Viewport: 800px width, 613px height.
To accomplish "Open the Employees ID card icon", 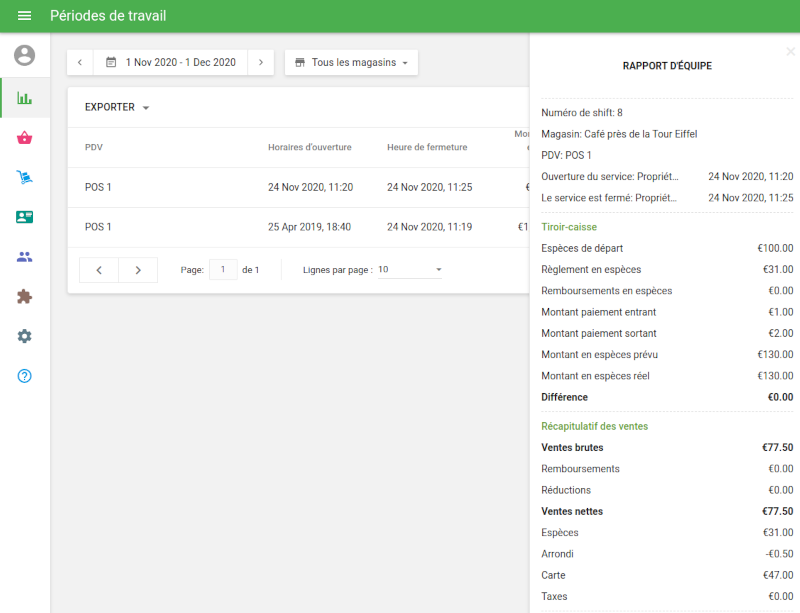I will [x=25, y=217].
